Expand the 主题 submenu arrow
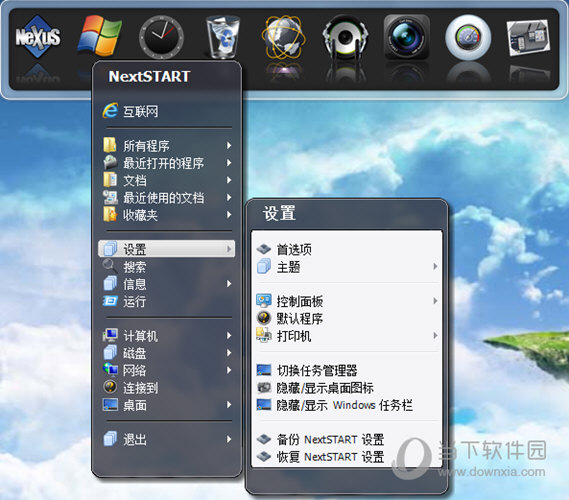 click(x=435, y=267)
